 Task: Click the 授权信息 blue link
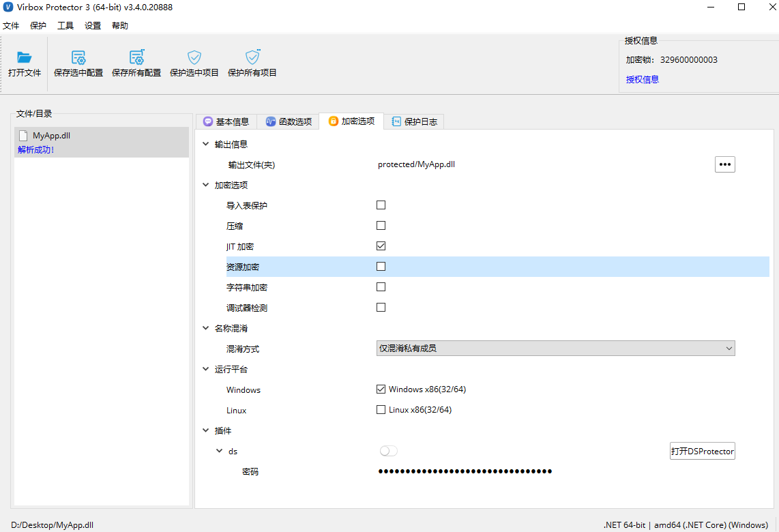tap(643, 80)
